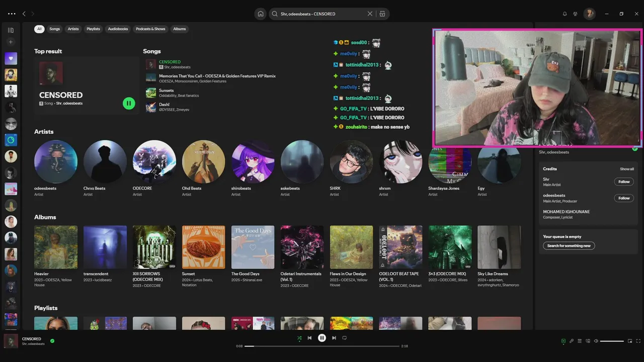The width and height of the screenshot is (644, 362).
Task: Open Friend Activity icon beside the bell
Action: pos(575,14)
